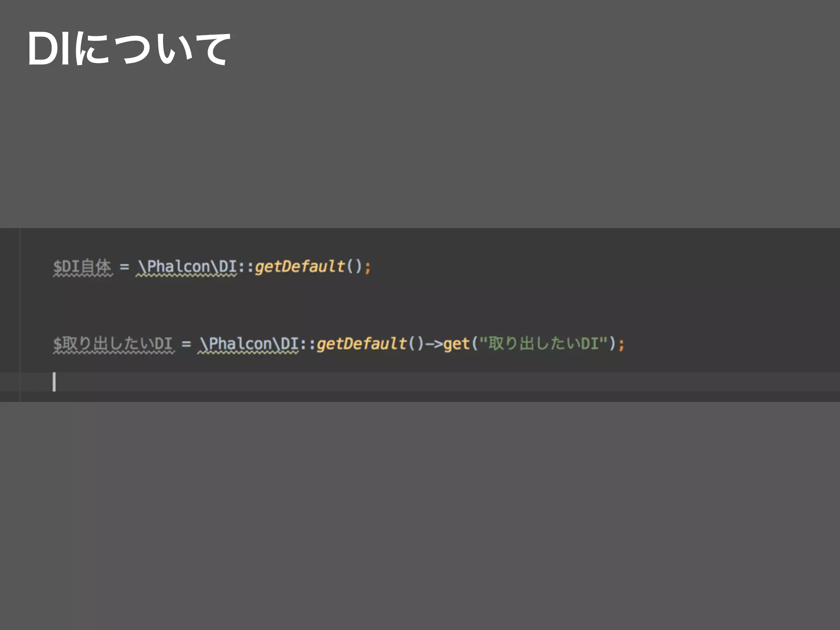Image resolution: width=840 pixels, height=630 pixels.
Task: Click \Phalcon\DI on the second code line
Action: click(249, 344)
